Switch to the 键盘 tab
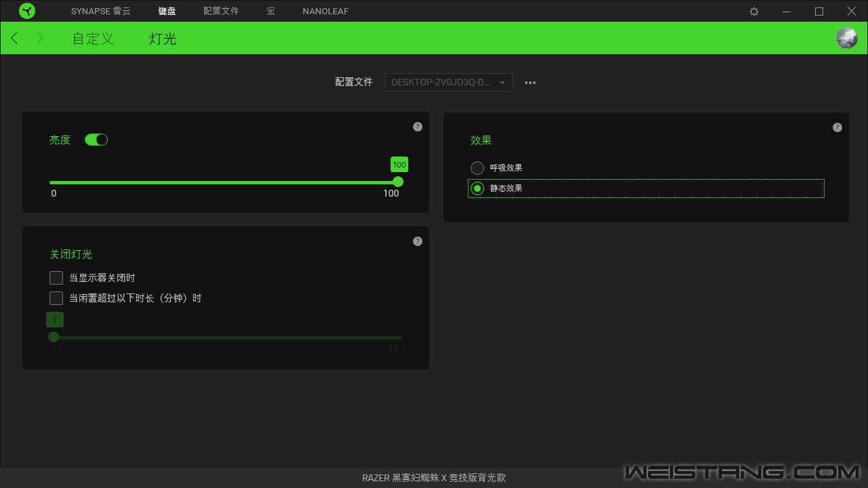 [x=167, y=12]
